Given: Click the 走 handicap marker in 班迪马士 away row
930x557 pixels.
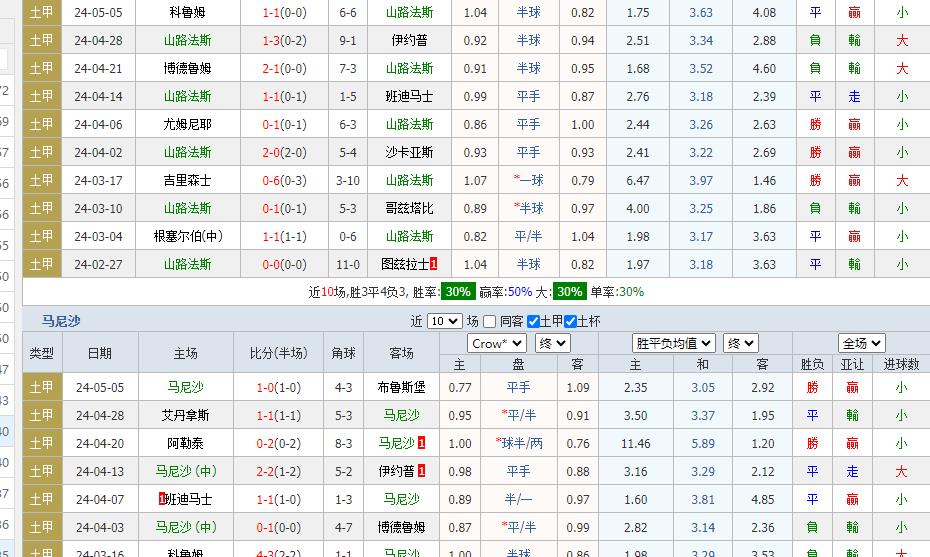Looking at the screenshot, I should coord(854,96).
